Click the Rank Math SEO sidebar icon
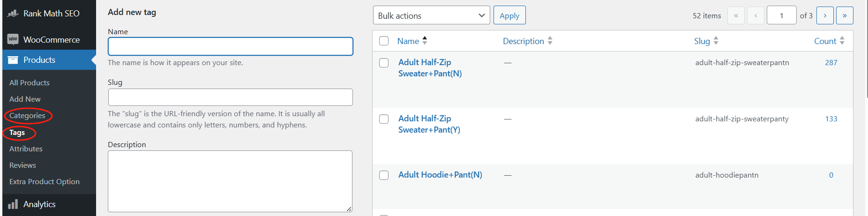868x216 pixels. [x=13, y=14]
